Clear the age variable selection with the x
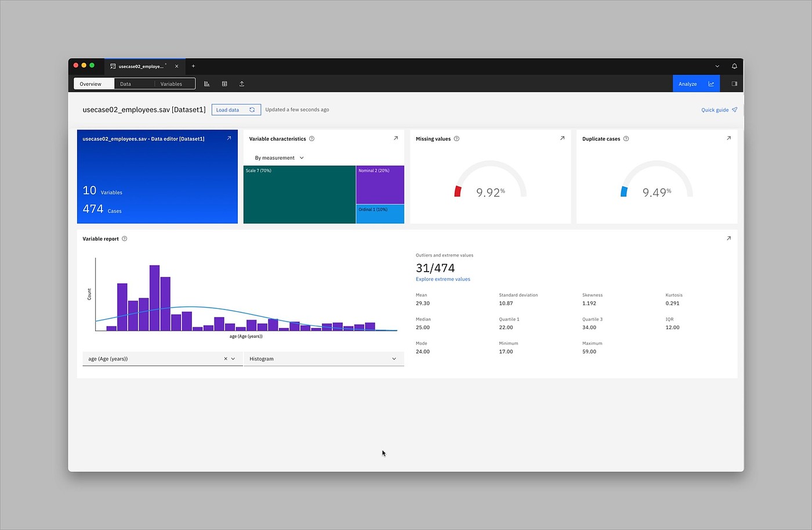Viewport: 812px width, 530px height. pyautogui.click(x=226, y=359)
